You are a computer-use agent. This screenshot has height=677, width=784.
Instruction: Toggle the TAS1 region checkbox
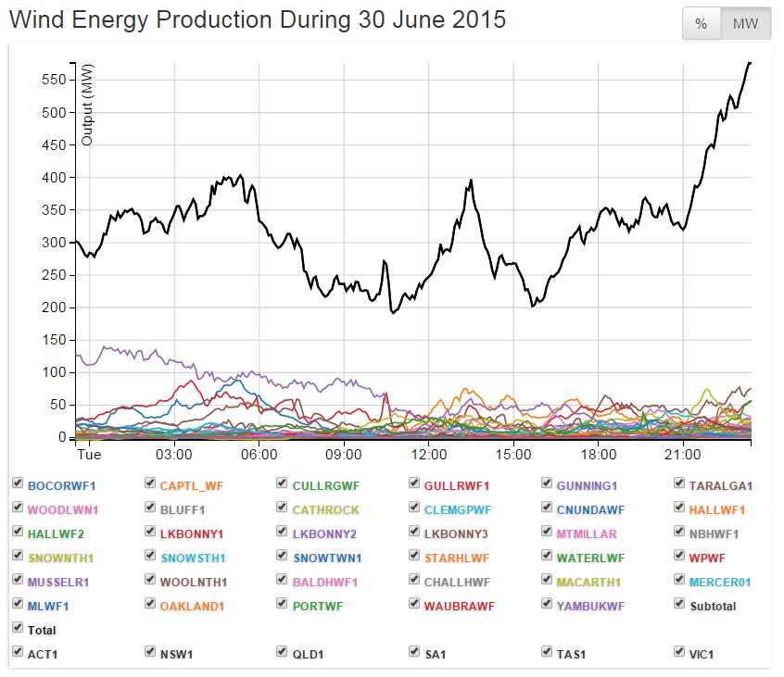(x=548, y=652)
